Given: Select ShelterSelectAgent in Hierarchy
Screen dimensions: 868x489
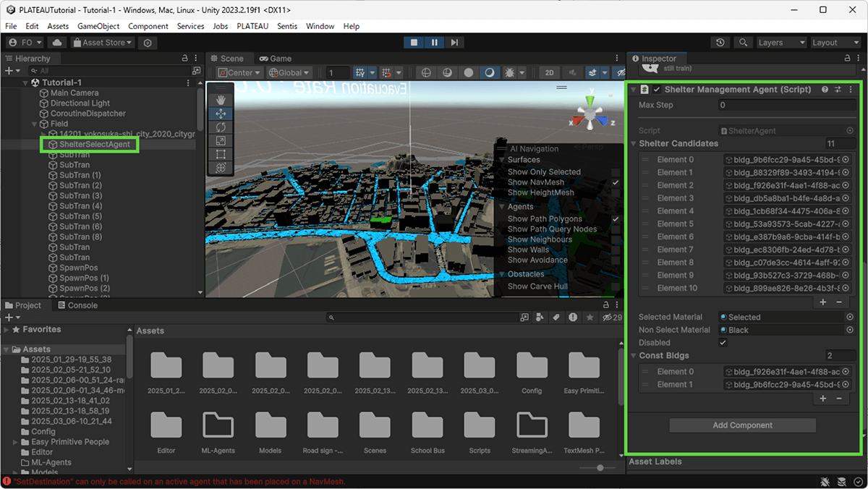Looking at the screenshot, I should click(95, 145).
